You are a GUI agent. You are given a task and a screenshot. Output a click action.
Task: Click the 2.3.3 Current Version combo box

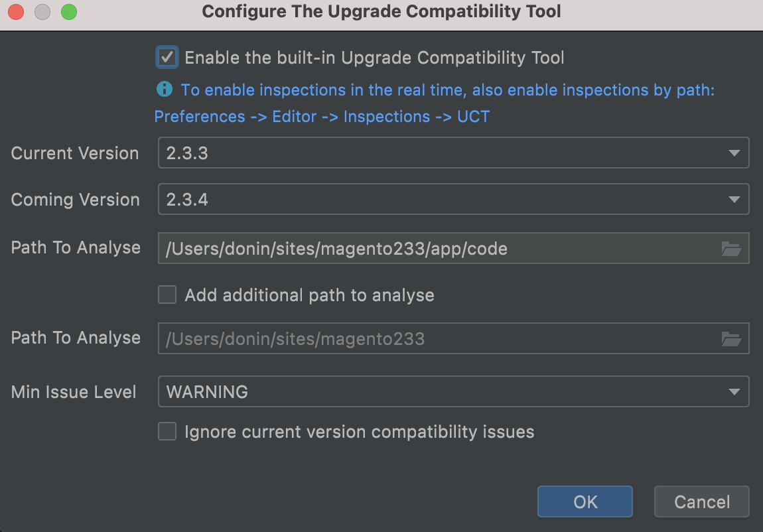pyautogui.click(x=438, y=153)
